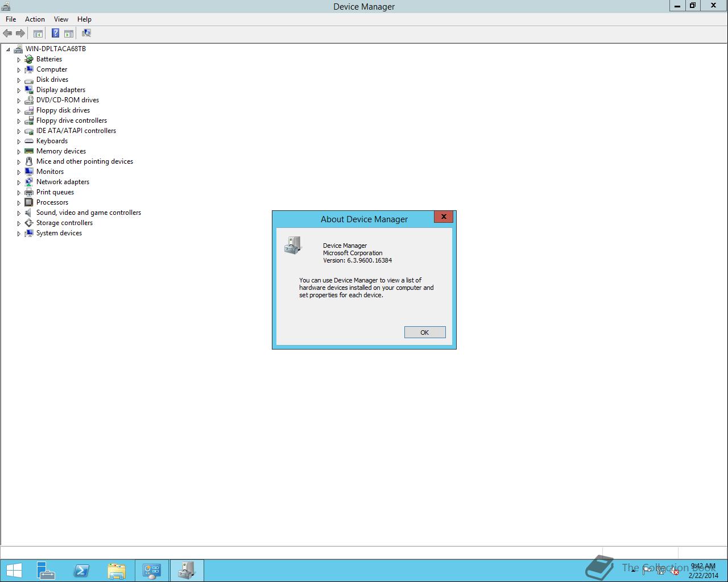Click the Back arrow in the toolbar

pos(7,34)
